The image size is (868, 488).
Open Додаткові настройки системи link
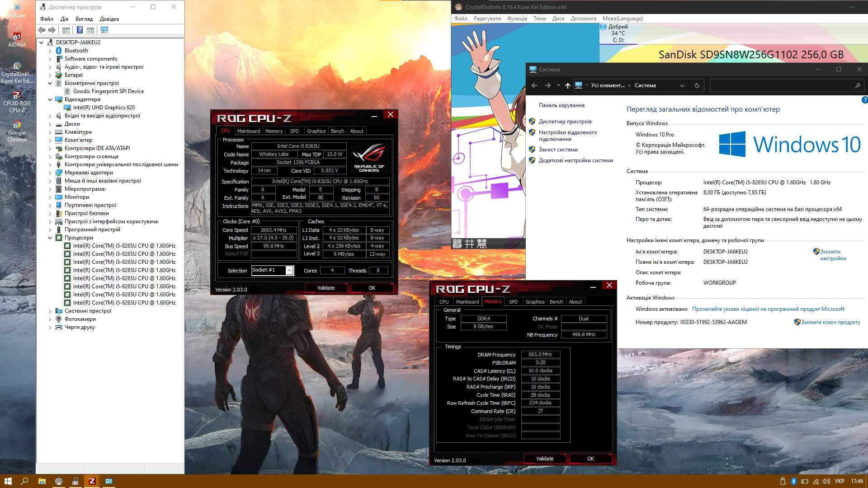[x=576, y=160]
